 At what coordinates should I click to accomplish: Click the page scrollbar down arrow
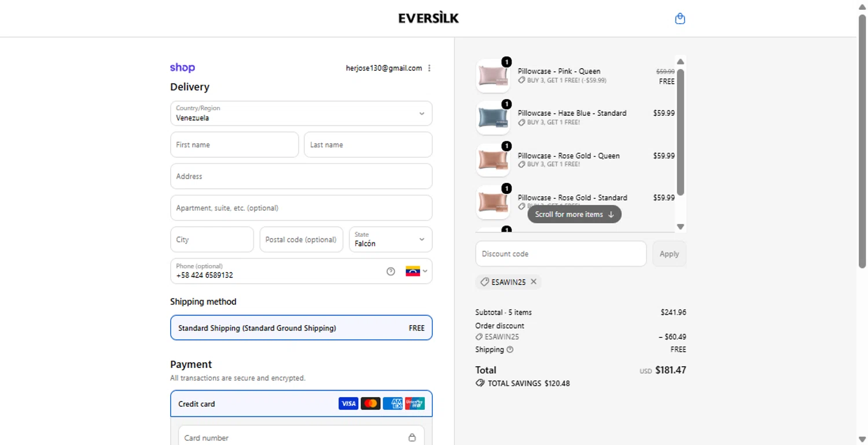click(x=862, y=439)
